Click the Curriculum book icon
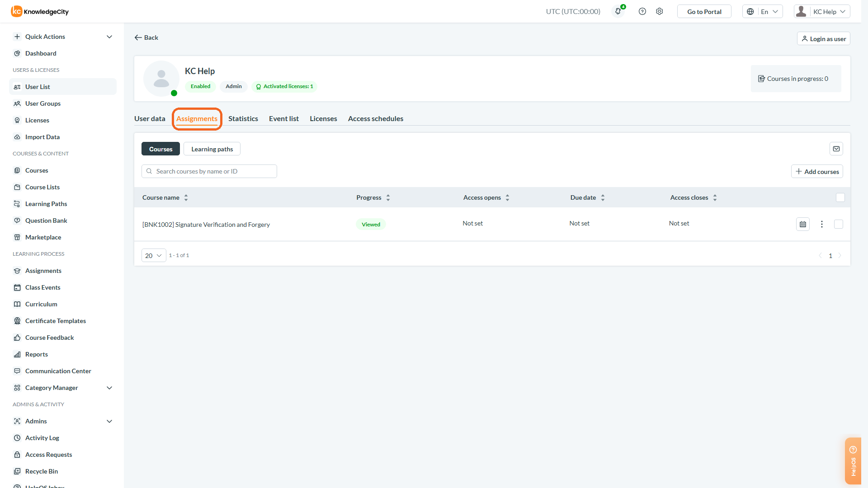This screenshot has height=488, width=868. [17, 304]
